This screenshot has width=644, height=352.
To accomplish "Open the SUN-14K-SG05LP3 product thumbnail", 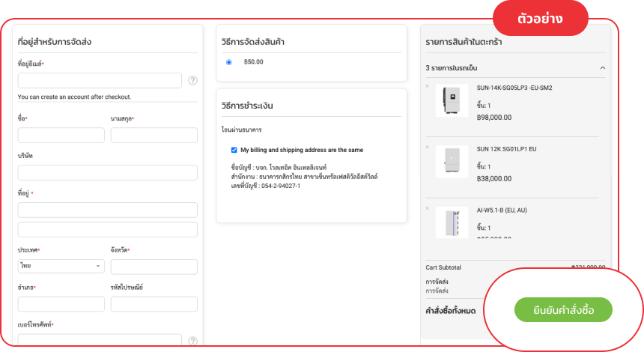I will tap(452, 100).
